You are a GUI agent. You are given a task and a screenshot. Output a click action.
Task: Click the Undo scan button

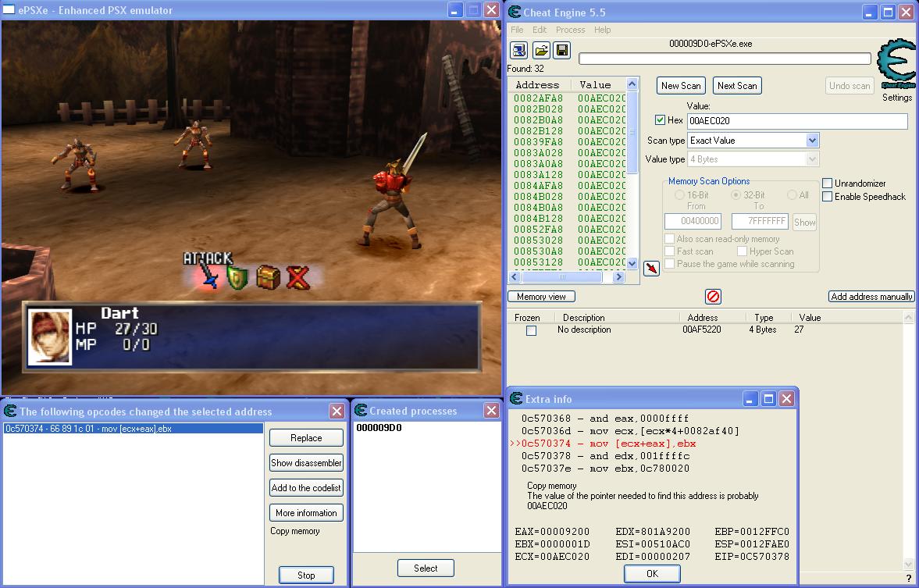pyautogui.click(x=850, y=86)
